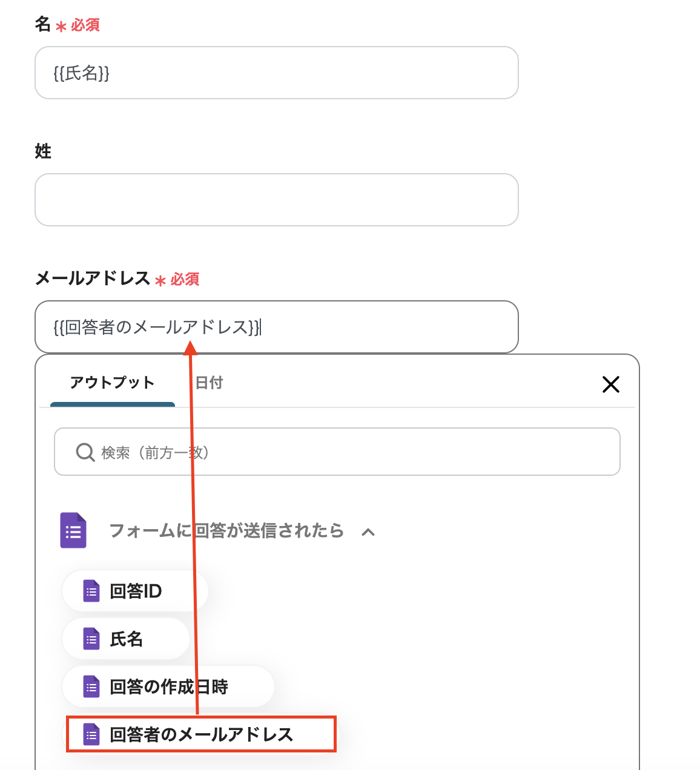Collapse the フォームに回答が送信されたら section
This screenshot has height=770, width=700.
(369, 531)
